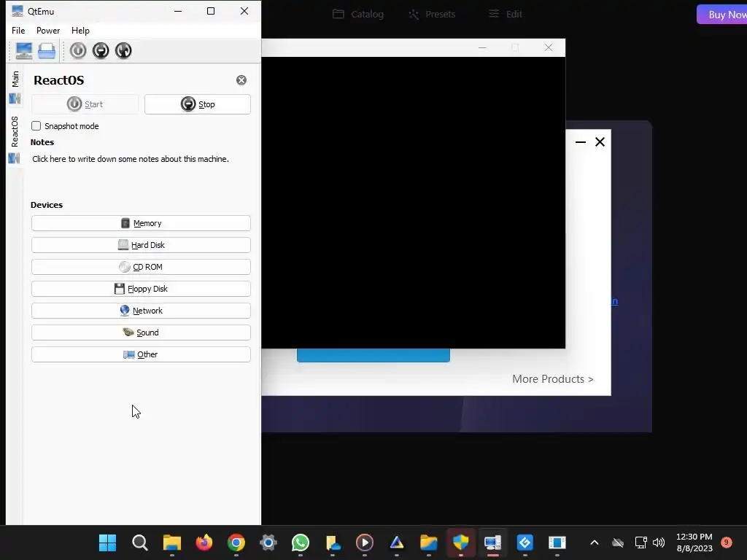Expand the Network device section
The height and width of the screenshot is (560, 747).
pyautogui.click(x=141, y=311)
